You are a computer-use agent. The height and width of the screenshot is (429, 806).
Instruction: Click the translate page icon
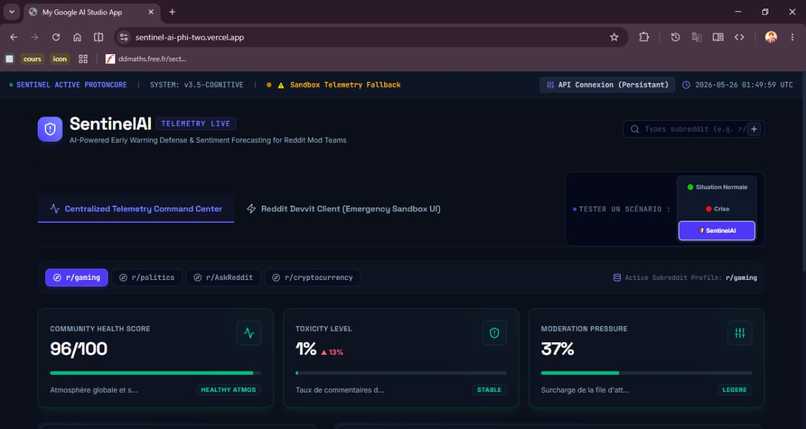[x=697, y=37]
